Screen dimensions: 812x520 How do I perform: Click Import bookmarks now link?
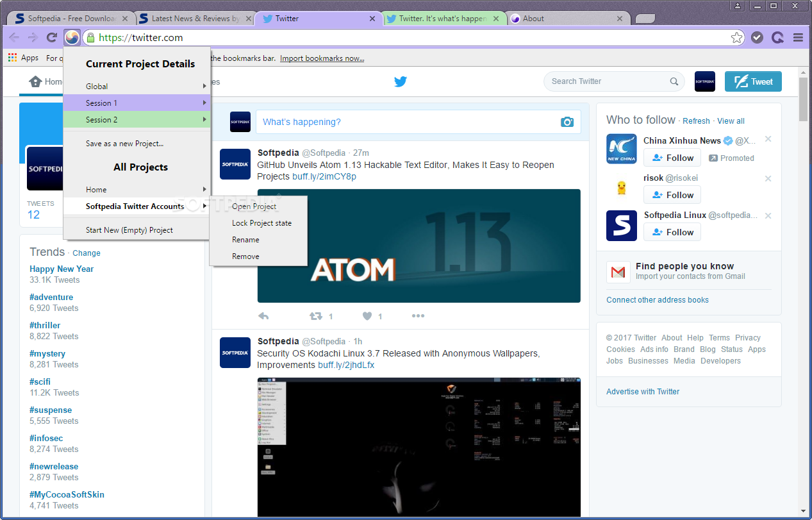coord(322,58)
